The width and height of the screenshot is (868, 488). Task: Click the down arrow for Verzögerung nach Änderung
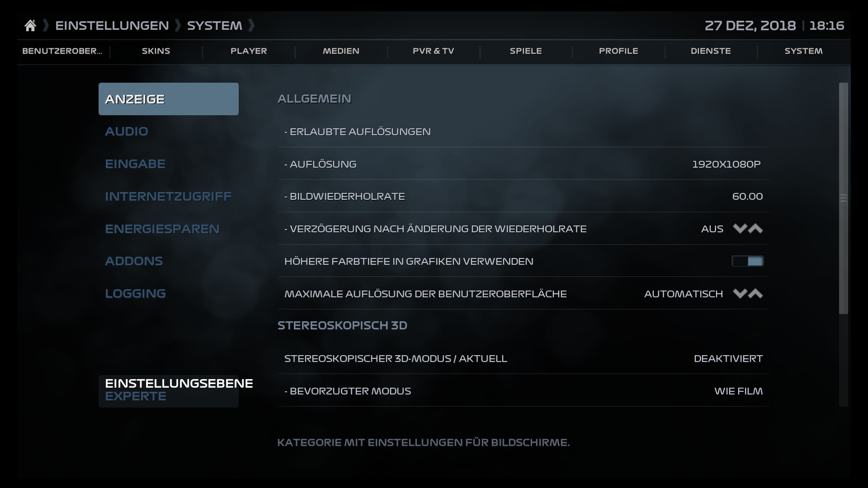740,229
